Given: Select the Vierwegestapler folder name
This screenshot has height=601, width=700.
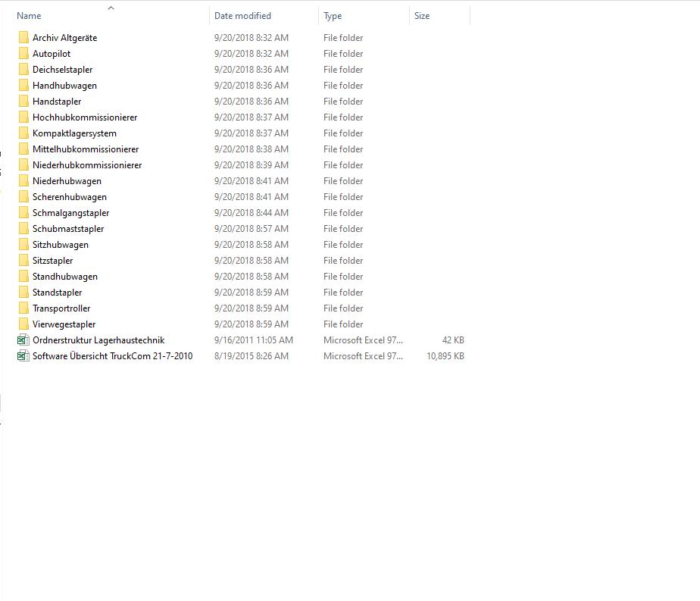Looking at the screenshot, I should coord(64,324).
